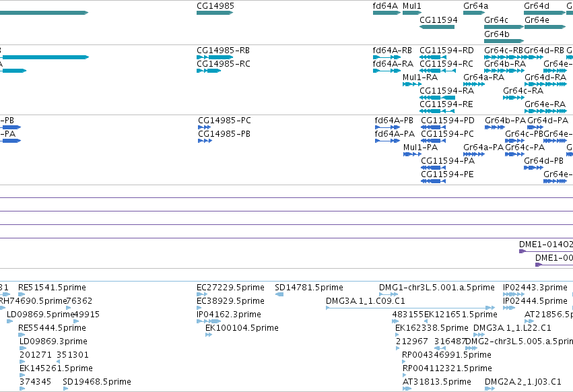
Task: Click transcript fd64A-RB
Action: [x=386, y=57]
